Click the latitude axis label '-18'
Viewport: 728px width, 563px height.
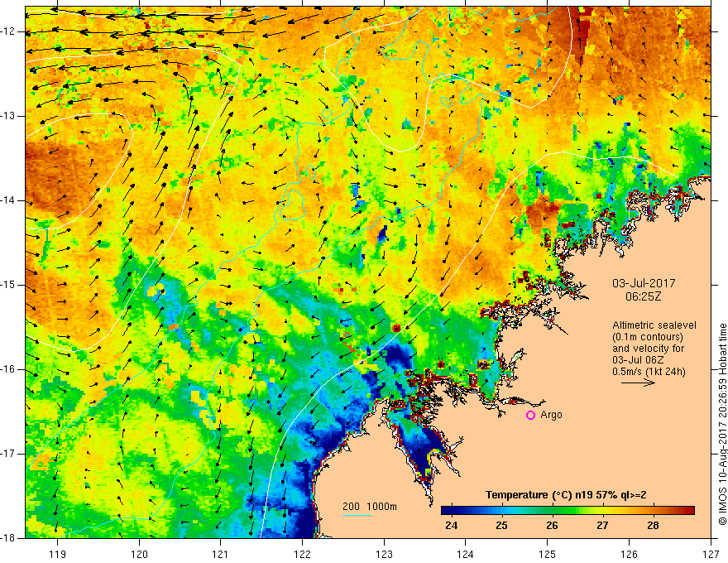tap(9, 538)
